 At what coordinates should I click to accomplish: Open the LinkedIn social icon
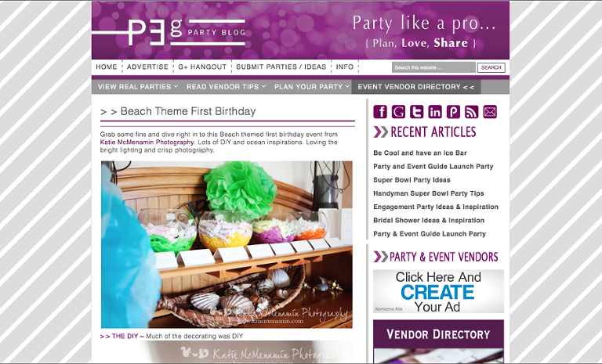[435, 112]
